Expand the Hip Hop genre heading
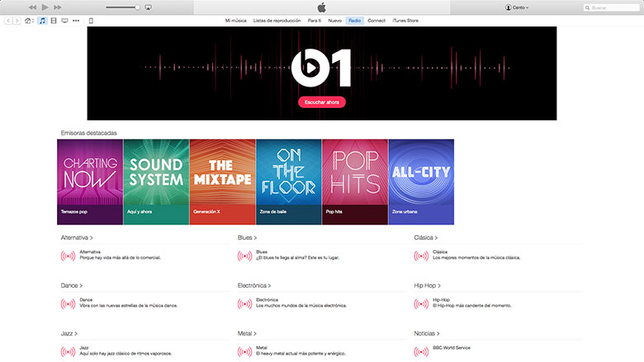644x362 pixels. click(427, 286)
